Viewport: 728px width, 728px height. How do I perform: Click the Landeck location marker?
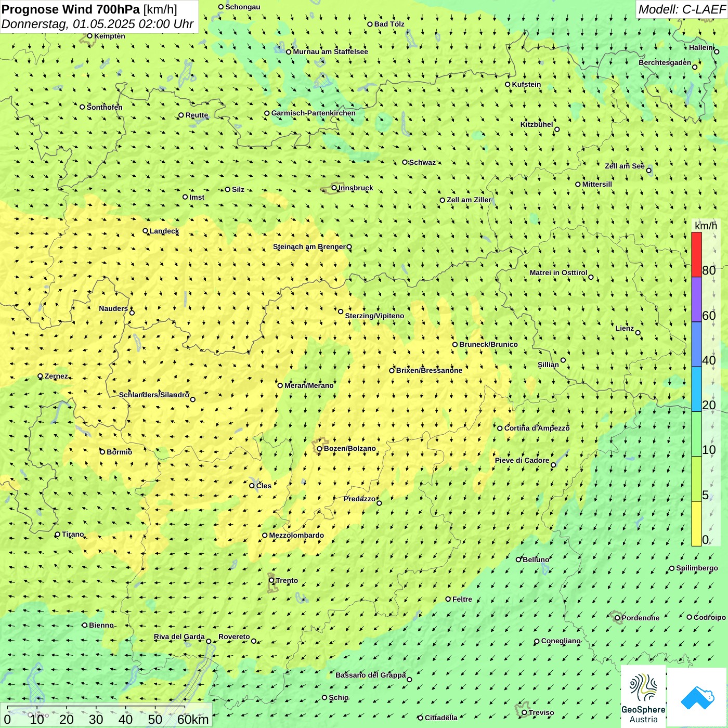[145, 231]
